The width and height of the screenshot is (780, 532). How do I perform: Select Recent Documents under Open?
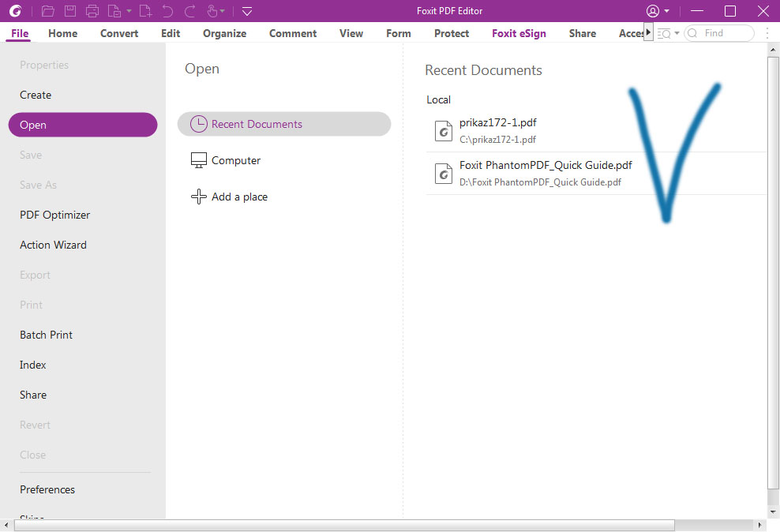pos(284,124)
